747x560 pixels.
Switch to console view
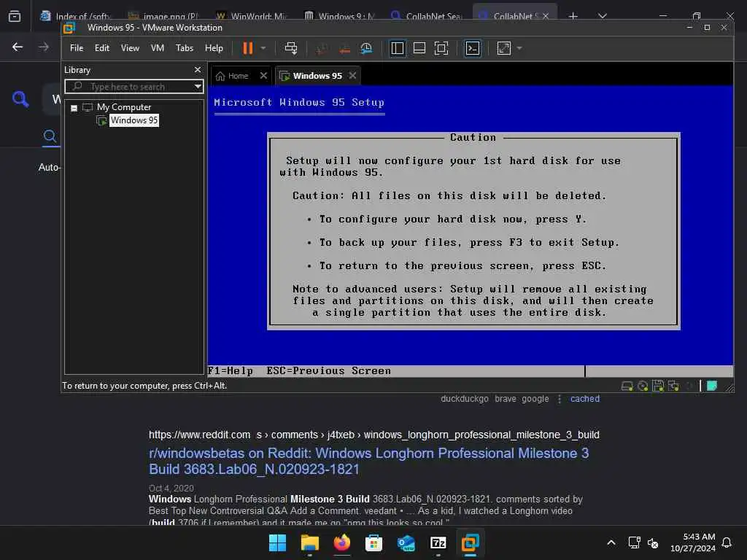[x=473, y=48]
